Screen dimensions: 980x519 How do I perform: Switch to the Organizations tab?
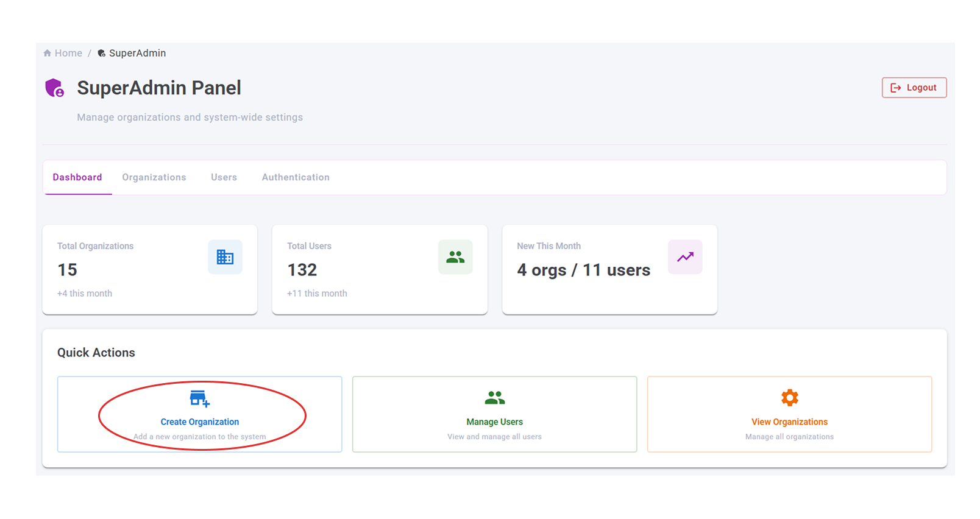154,177
